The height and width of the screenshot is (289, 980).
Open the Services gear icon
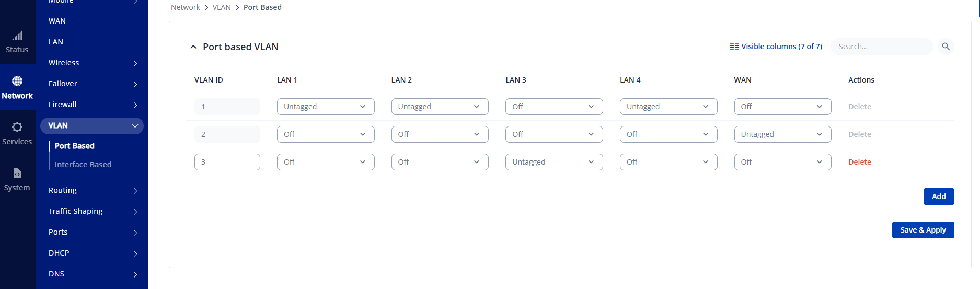[x=17, y=127]
